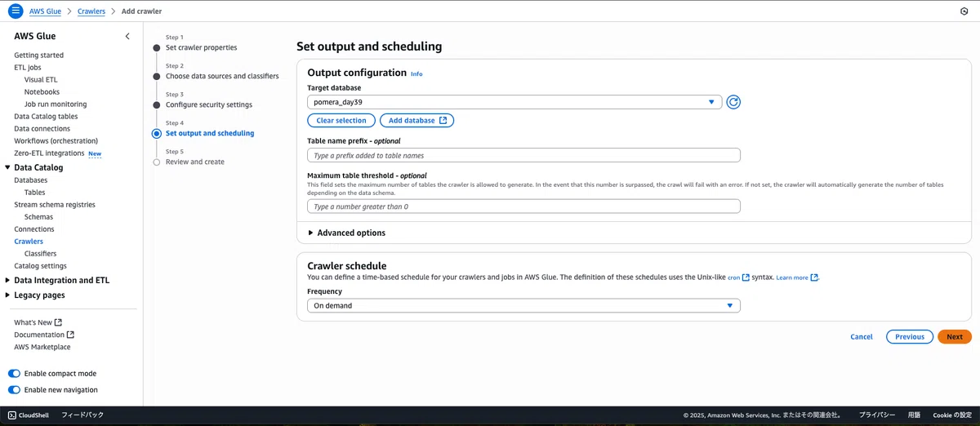Open the Frequency dropdown set to On demand
The image size is (980, 426).
523,306
